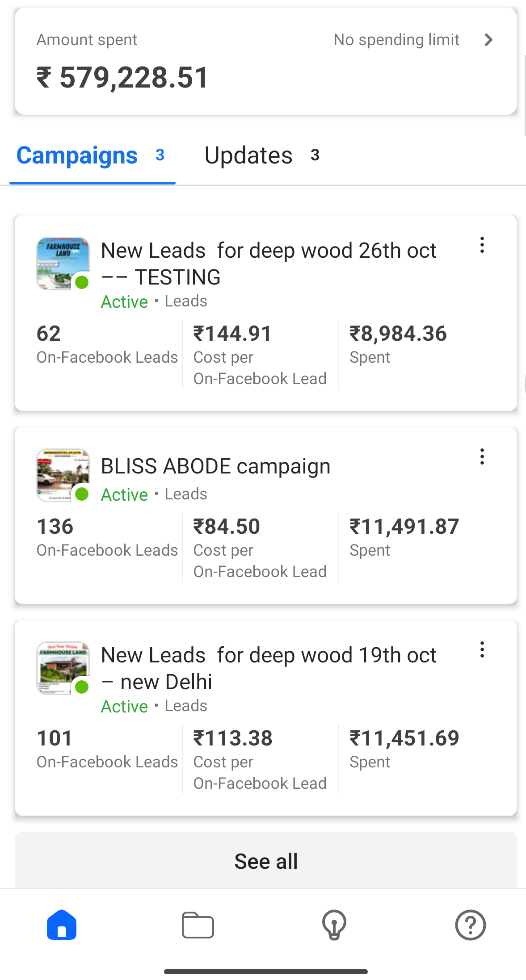This screenshot has width=526, height=980.
Task: Tap the ₹11,491.87 Spent value
Action: pyautogui.click(x=404, y=527)
